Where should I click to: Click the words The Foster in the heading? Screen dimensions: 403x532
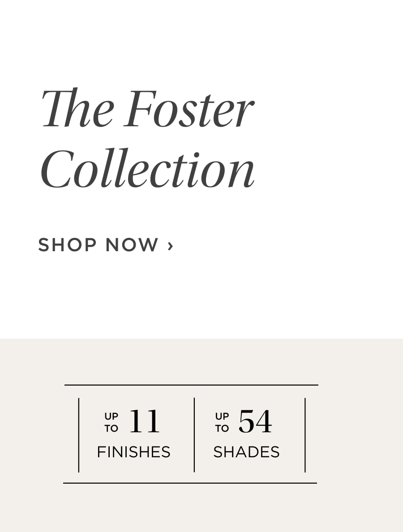point(148,108)
